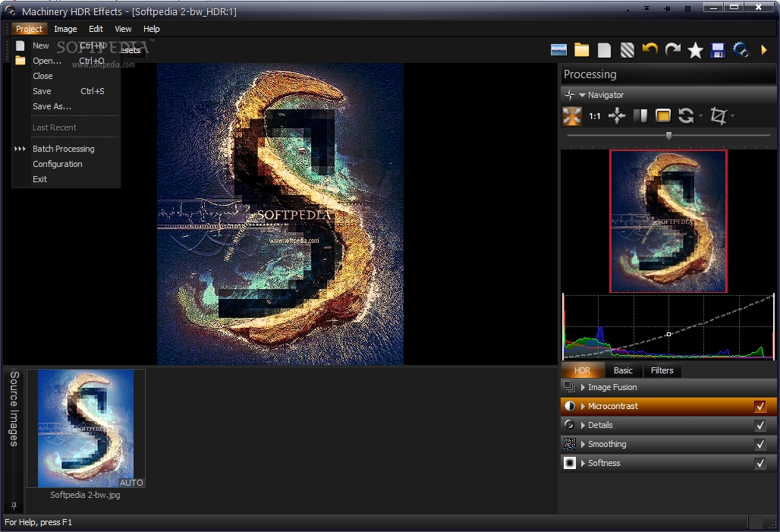Screen dimensions: 780x532
Task: Click the AUTO badge on the source image
Action: [x=131, y=482]
